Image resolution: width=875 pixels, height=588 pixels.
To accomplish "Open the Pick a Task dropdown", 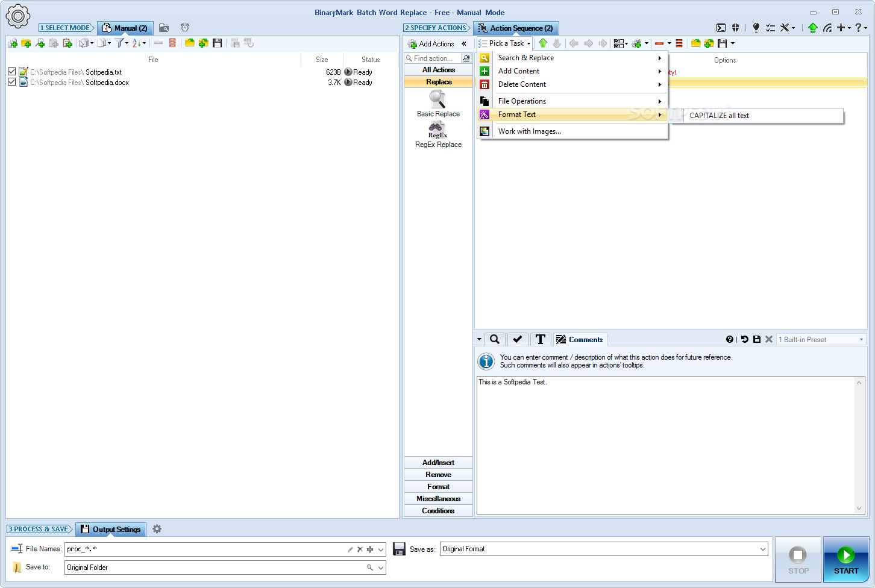I will pos(505,43).
